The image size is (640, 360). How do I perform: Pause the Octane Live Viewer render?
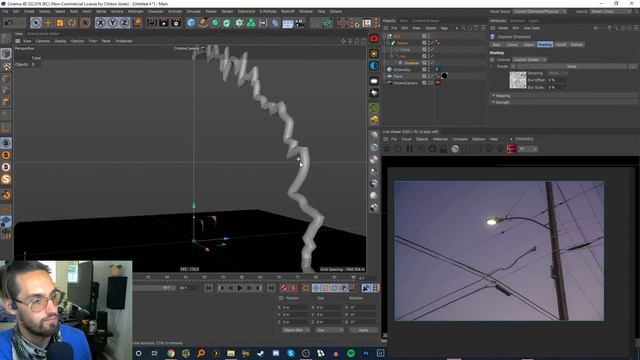point(409,149)
